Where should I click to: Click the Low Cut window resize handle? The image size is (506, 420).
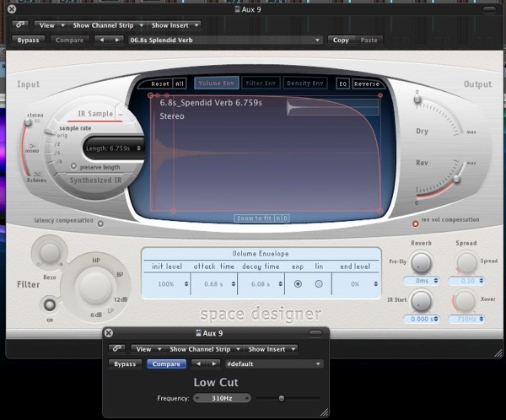(325, 412)
